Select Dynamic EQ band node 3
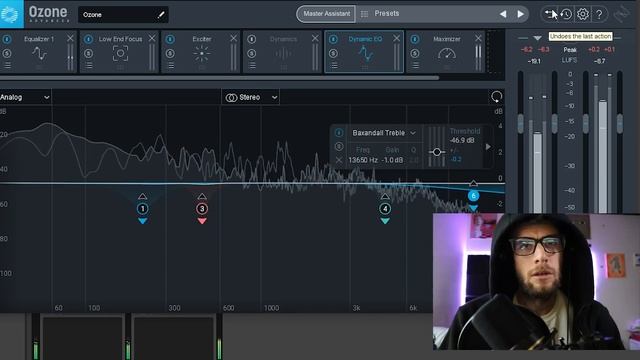The width and height of the screenshot is (640, 360). [202, 209]
